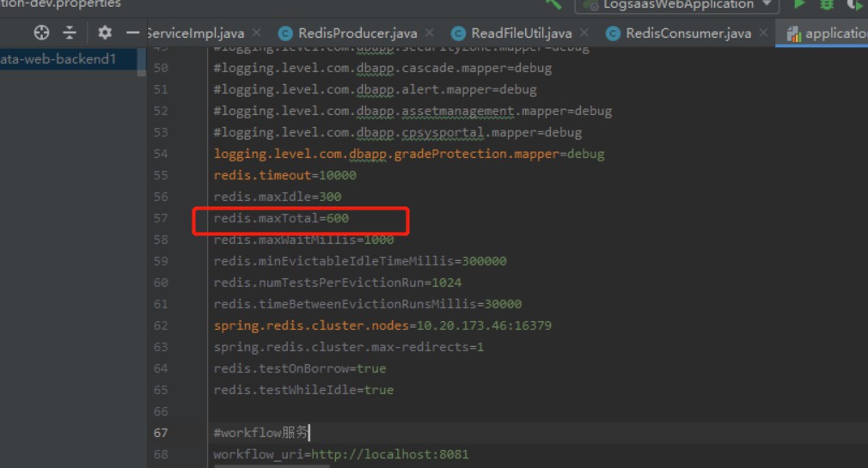The width and height of the screenshot is (868, 468).
Task: Close the RedisConsumer.java tab
Action: tap(763, 33)
